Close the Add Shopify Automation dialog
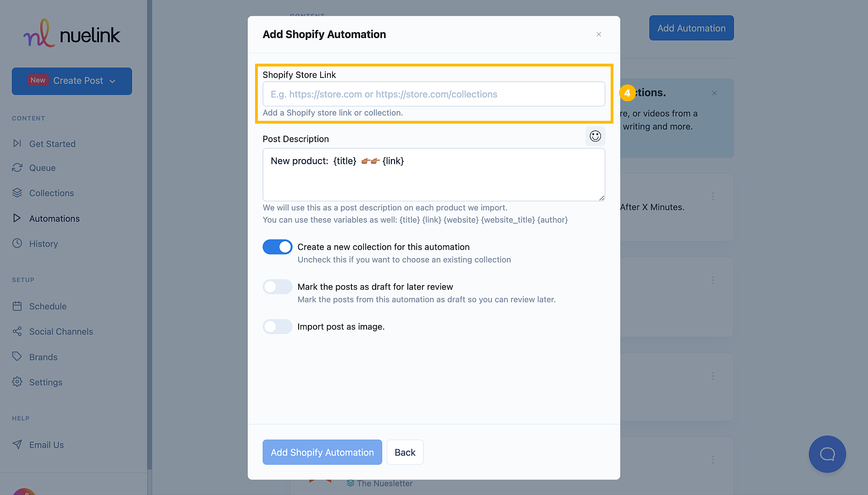Viewport: 868px width, 495px height. tap(599, 34)
